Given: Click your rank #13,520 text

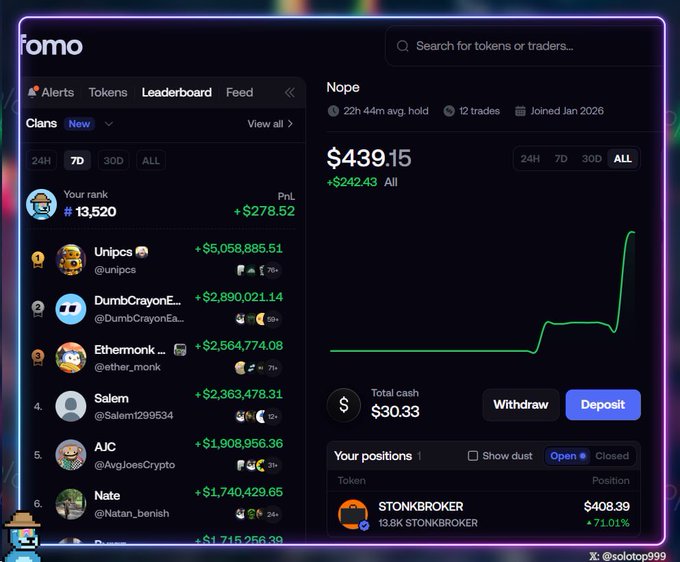Looking at the screenshot, I should [90, 212].
